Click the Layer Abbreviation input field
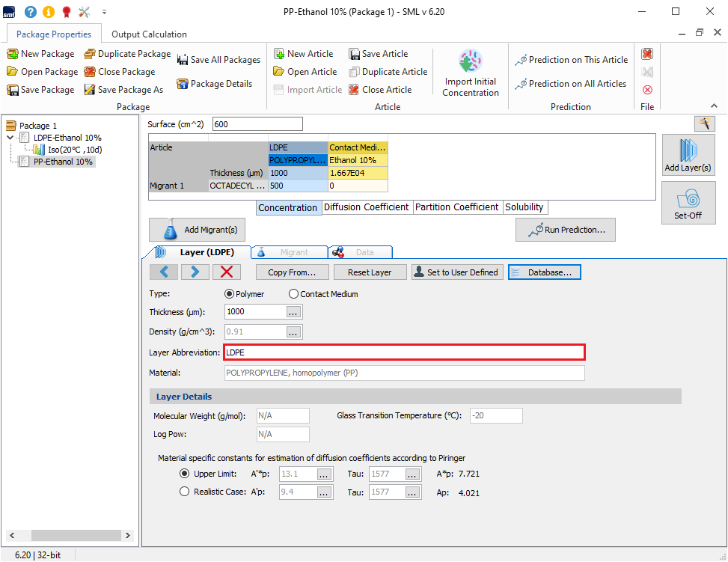The width and height of the screenshot is (728, 562). pyautogui.click(x=404, y=352)
